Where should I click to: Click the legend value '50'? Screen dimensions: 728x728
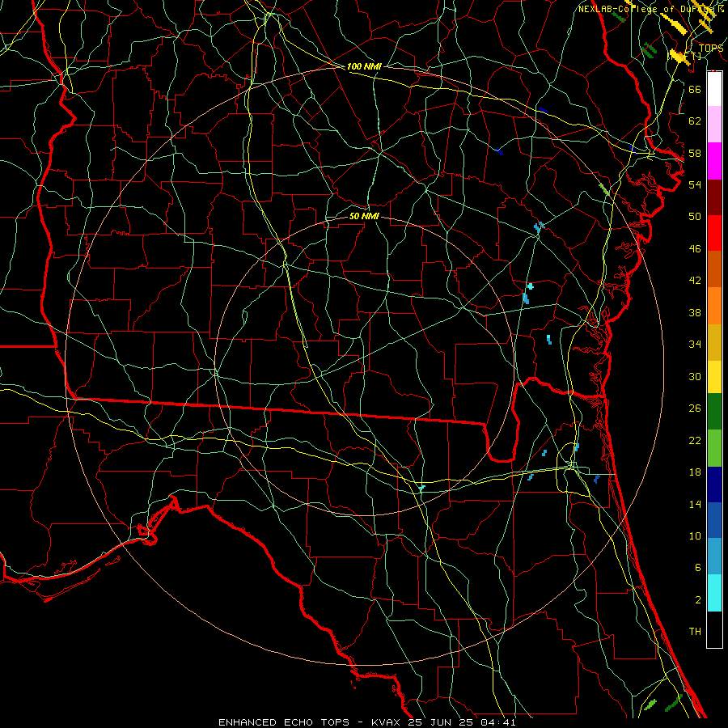pos(695,217)
